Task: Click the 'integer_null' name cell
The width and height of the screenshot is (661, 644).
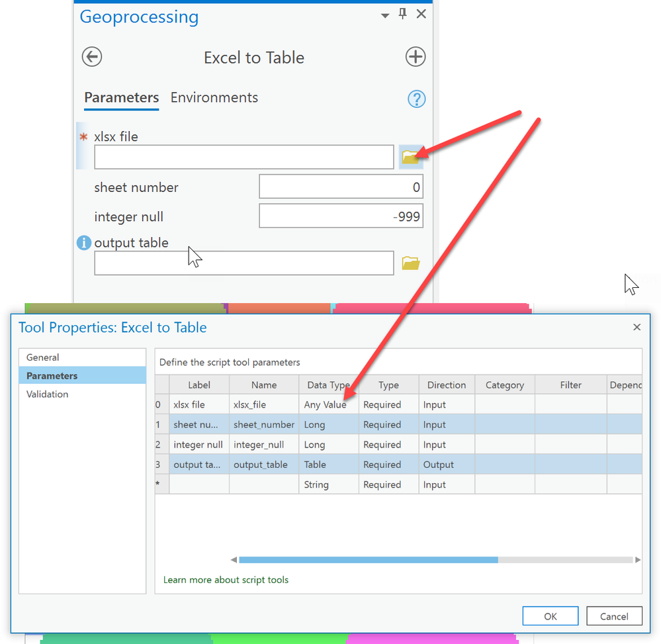Action: [264, 445]
